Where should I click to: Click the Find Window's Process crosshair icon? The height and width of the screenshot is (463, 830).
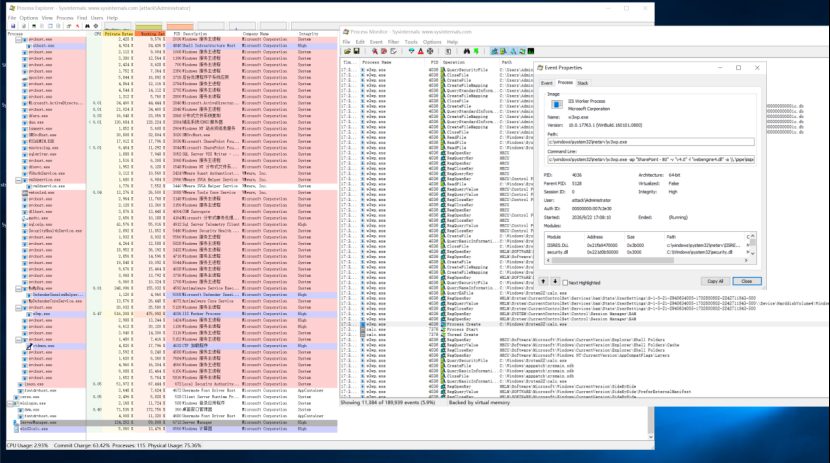(96, 26)
